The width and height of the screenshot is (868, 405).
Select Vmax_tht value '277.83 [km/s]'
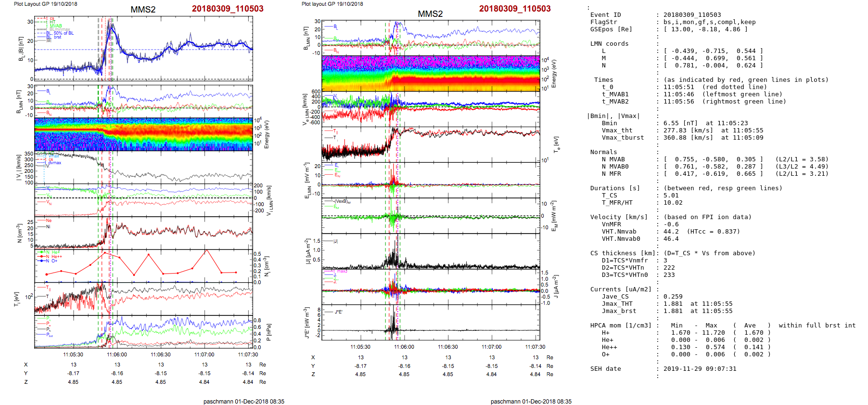pos(689,131)
